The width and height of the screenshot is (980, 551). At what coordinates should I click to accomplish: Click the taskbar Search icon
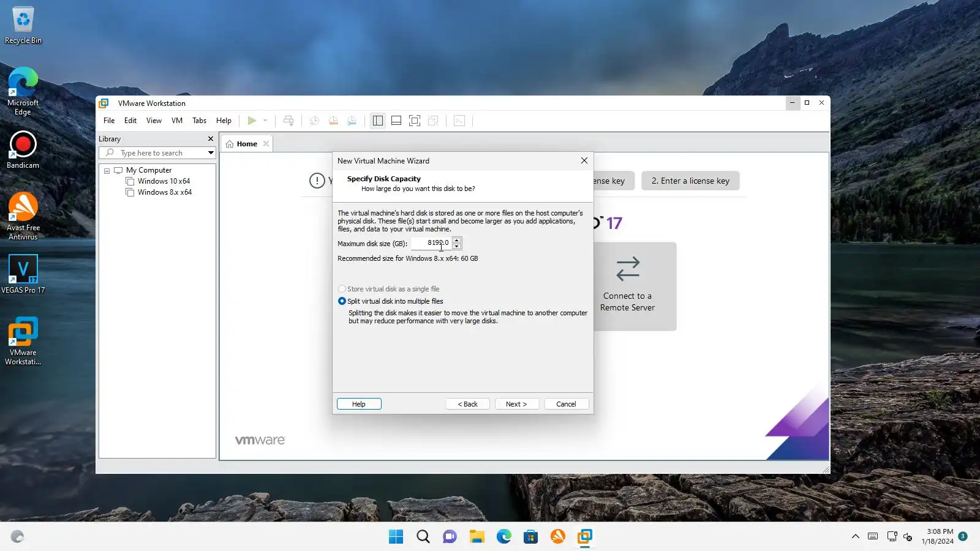tap(423, 537)
